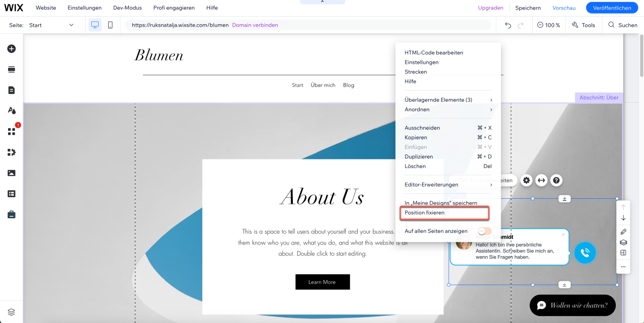The height and width of the screenshot is (323, 644).
Task: Expand 'Überlagernde Elemente (3)' submenu
Action: [448, 100]
